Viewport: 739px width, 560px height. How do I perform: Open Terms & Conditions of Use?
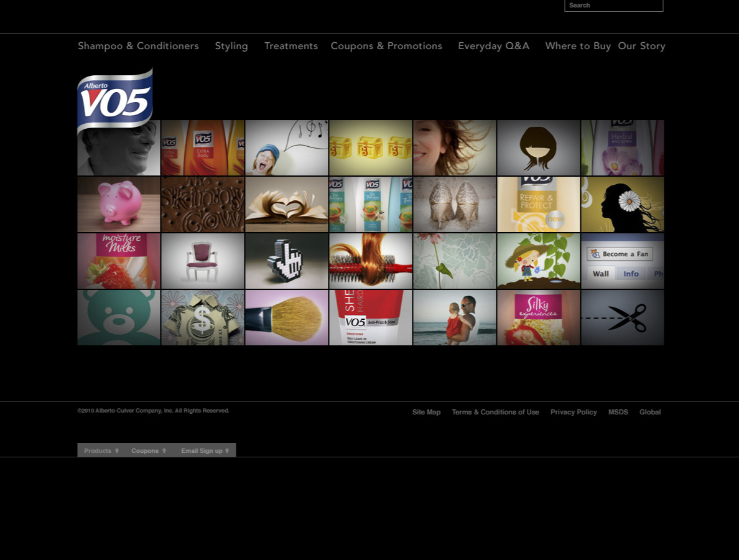(495, 412)
